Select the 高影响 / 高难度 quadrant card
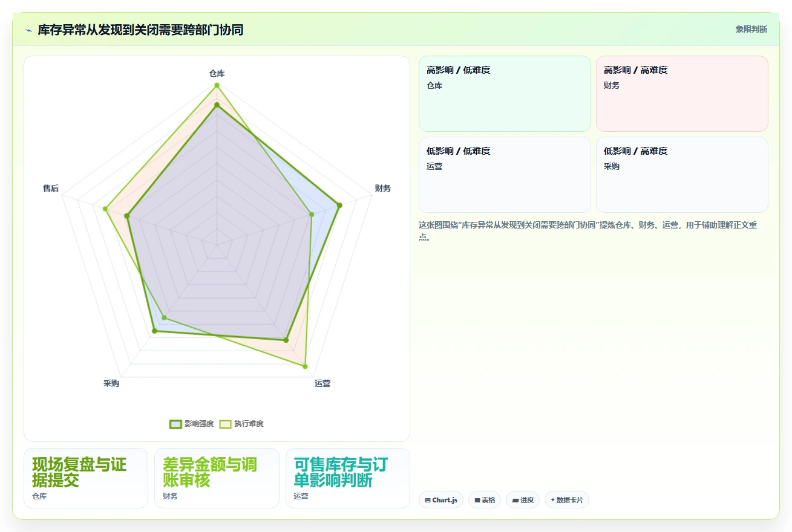 pyautogui.click(x=682, y=94)
